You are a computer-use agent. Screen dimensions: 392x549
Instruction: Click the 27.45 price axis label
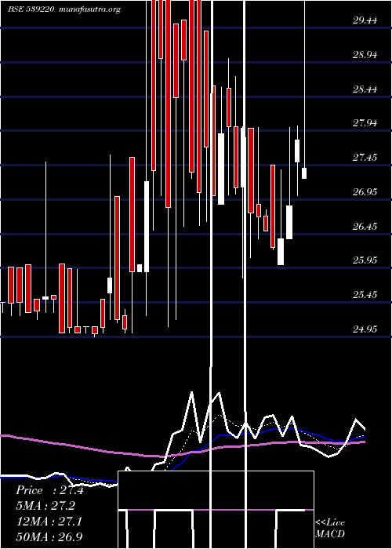[365, 158]
